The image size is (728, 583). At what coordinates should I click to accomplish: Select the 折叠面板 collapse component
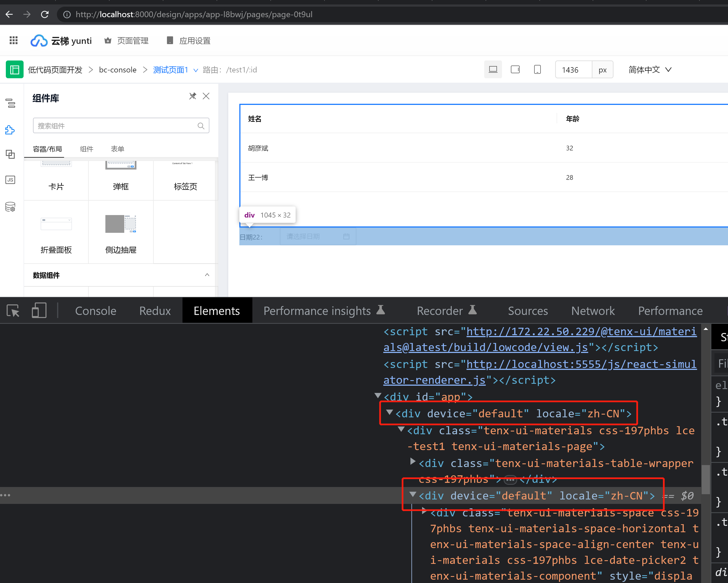56,232
